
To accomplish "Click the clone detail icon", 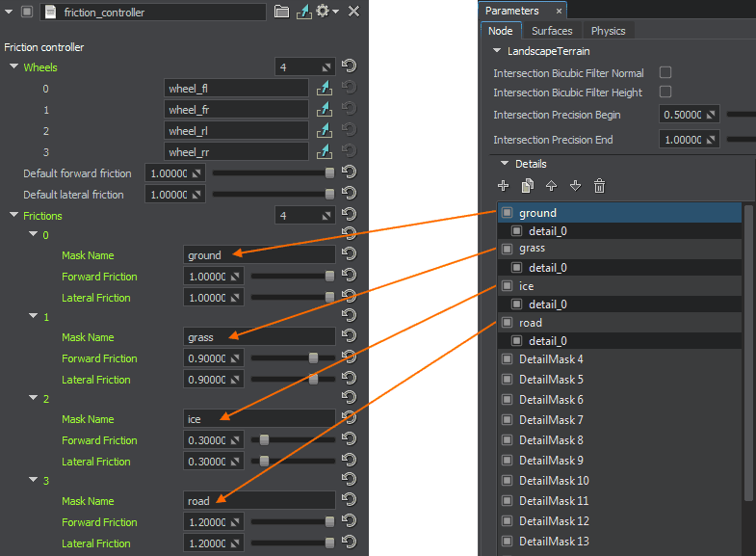I will (527, 186).
